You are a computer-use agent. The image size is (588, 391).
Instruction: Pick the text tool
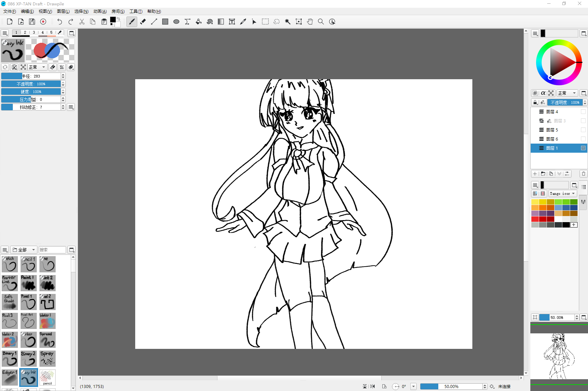coord(232,22)
